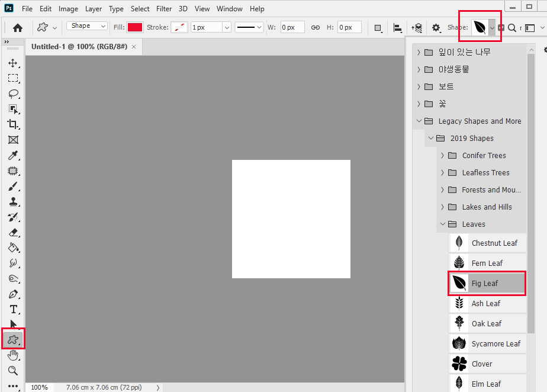
Task: Select the Frame tool
Action: pos(13,140)
